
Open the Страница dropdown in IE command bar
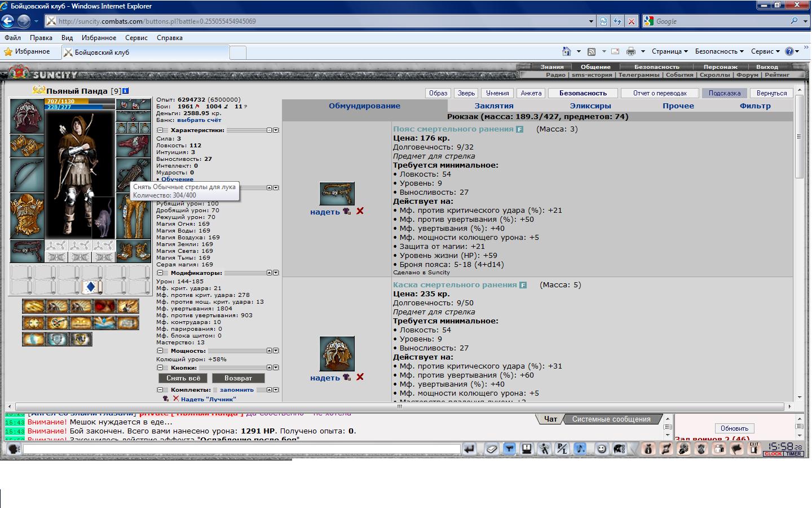point(669,51)
